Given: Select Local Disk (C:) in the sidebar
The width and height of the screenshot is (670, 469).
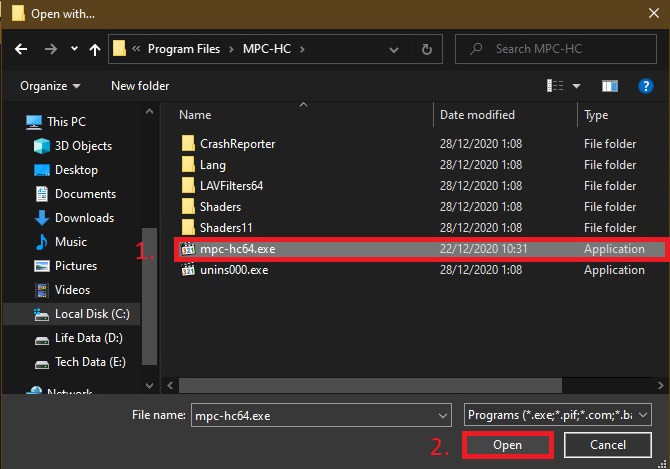Looking at the screenshot, I should (x=72, y=314).
